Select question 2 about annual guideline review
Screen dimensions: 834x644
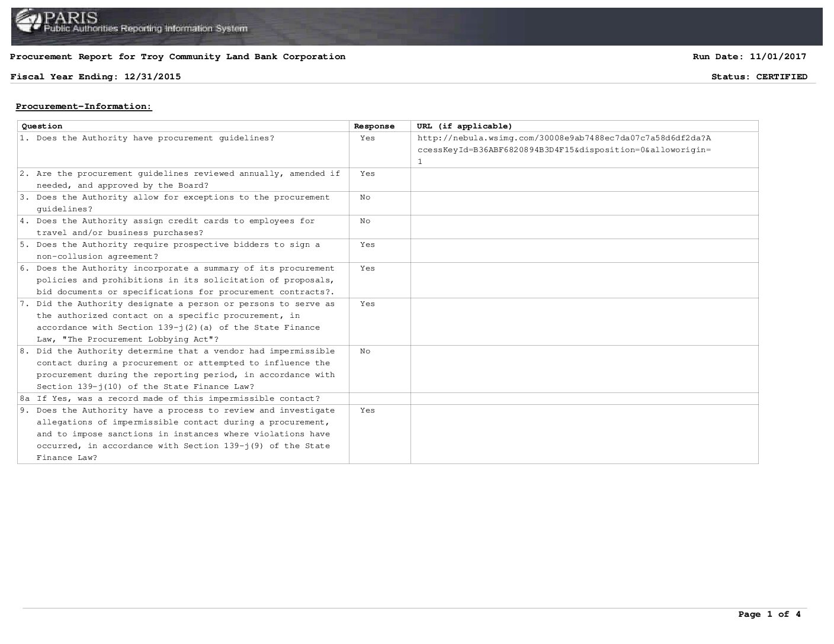pos(180,179)
